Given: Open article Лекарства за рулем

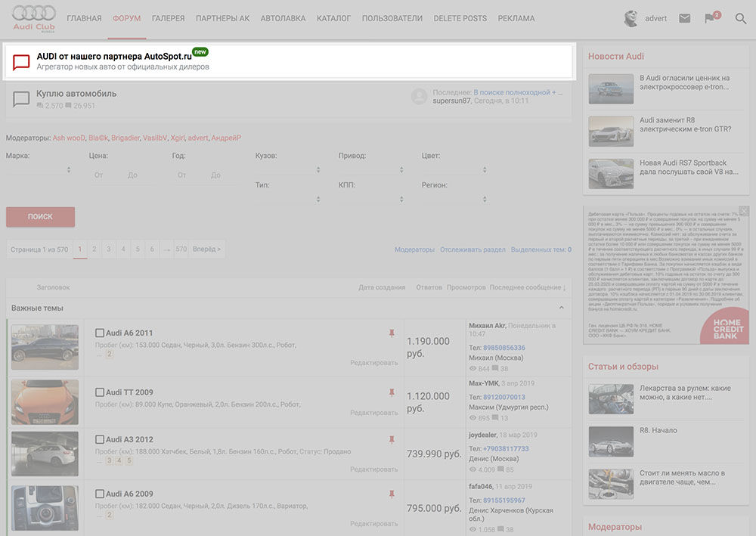Looking at the screenshot, I should click(685, 392).
